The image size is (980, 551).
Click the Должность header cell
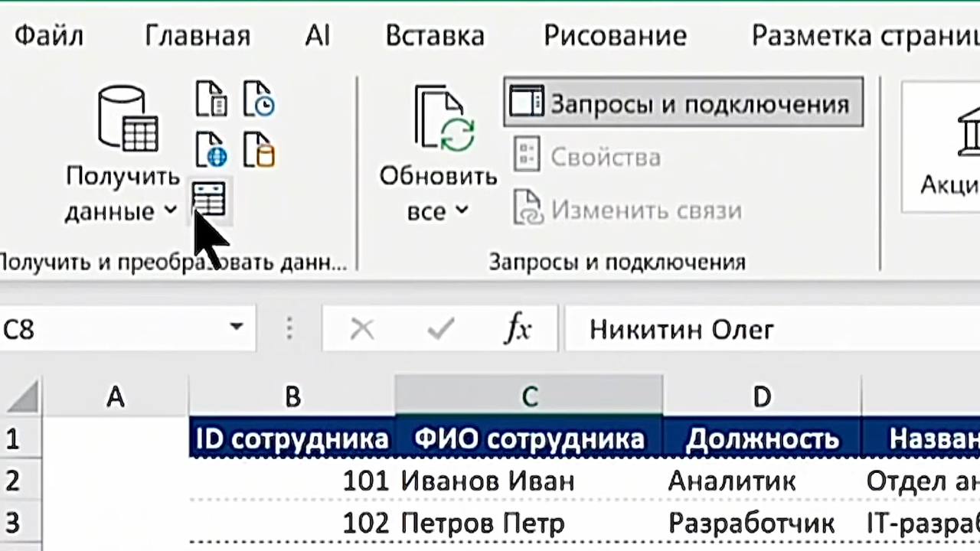(762, 439)
